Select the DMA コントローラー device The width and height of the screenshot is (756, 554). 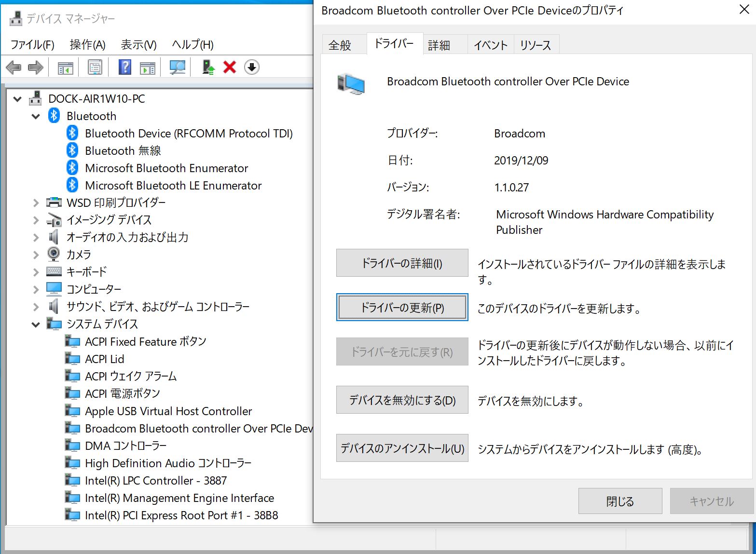coord(126,446)
